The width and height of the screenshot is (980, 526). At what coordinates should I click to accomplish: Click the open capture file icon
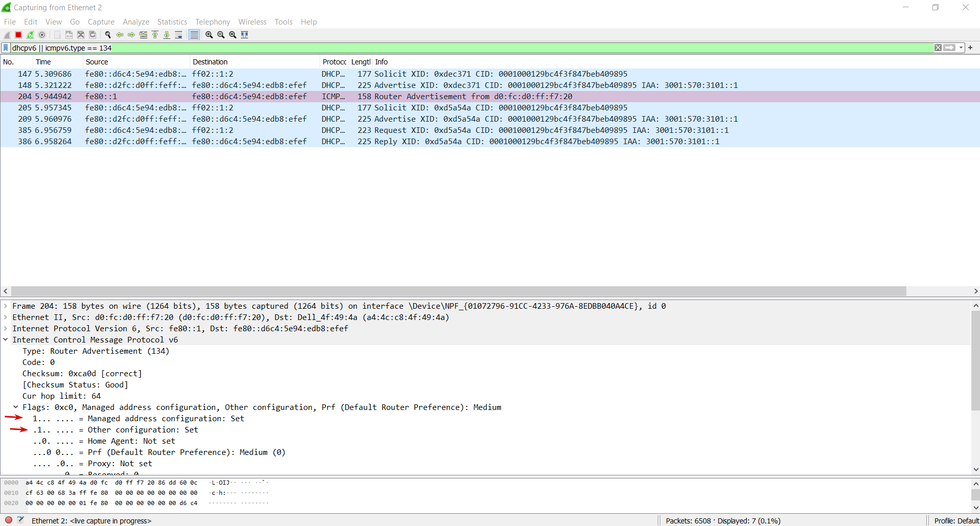point(57,35)
